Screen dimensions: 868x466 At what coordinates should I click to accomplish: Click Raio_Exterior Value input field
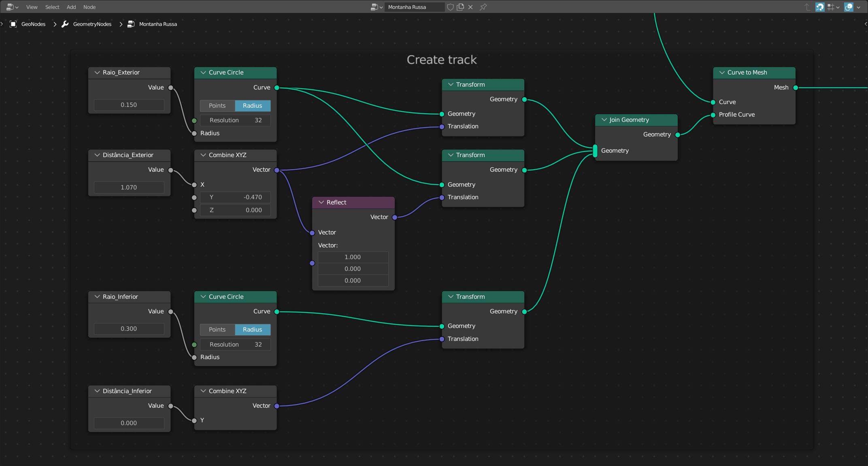click(129, 104)
